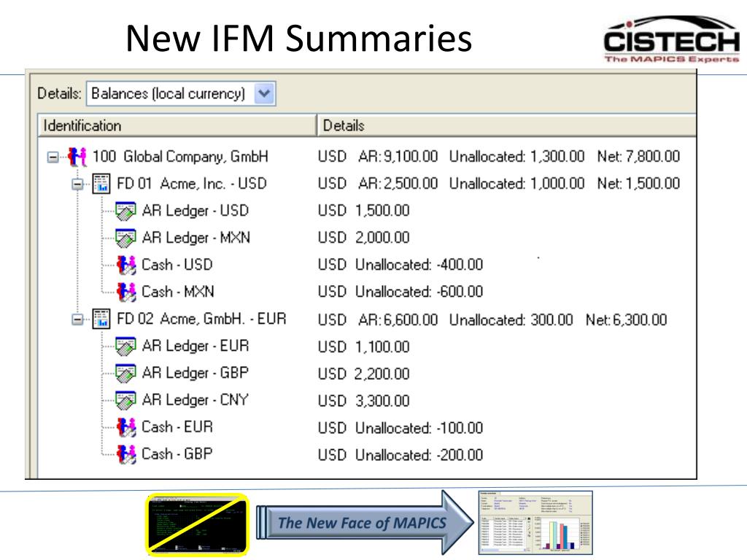Click the Cash - EUR people icon
This screenshot has width=747, height=560.
[x=126, y=427]
